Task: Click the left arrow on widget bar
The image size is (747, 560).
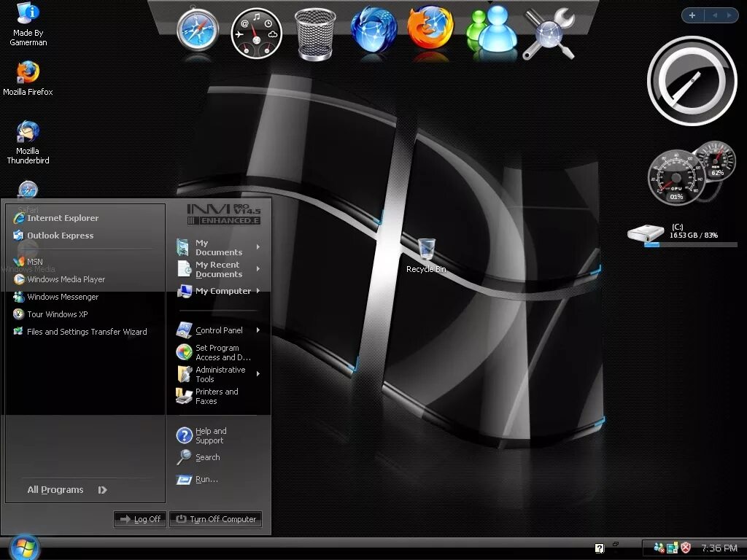Action: (x=715, y=15)
